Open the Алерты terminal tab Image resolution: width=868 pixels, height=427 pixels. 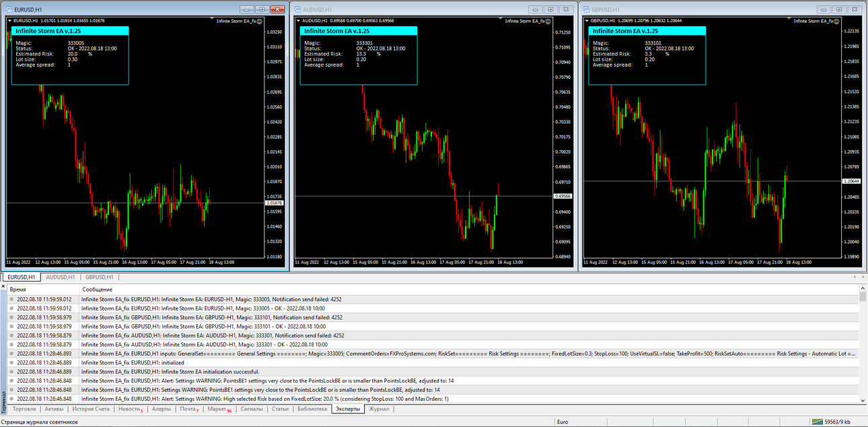[x=161, y=409]
